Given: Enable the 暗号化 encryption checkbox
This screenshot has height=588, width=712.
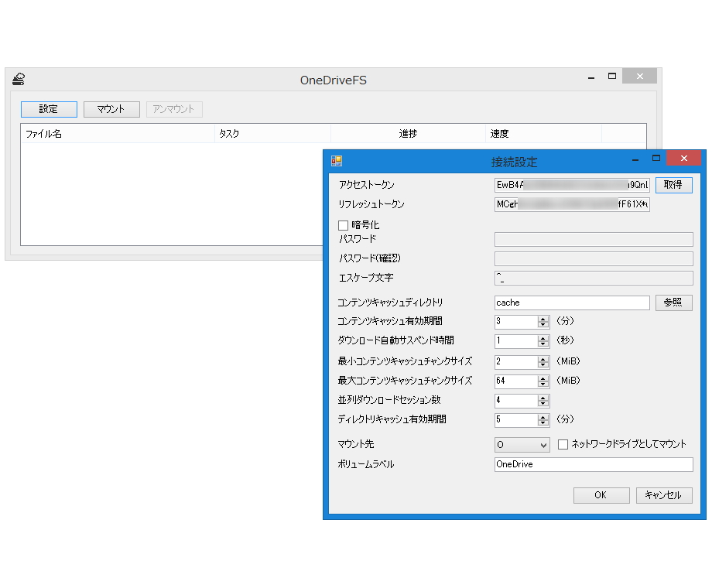Looking at the screenshot, I should (x=344, y=225).
